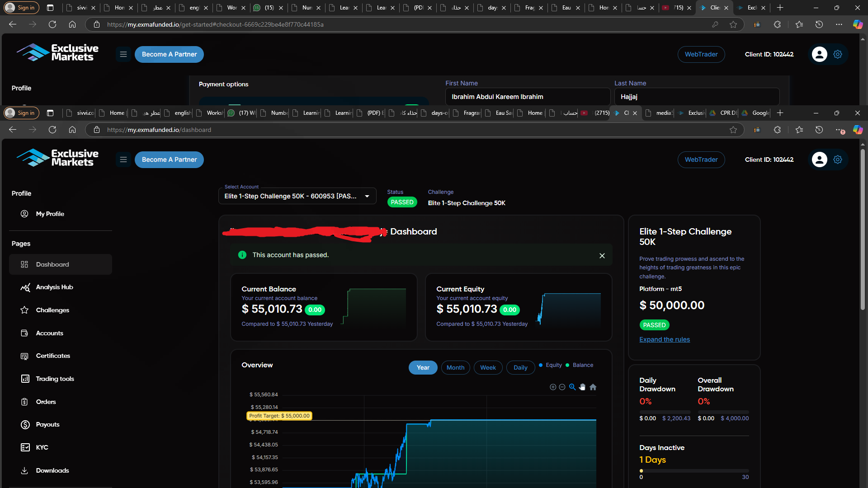Image resolution: width=868 pixels, height=488 pixels.
Task: Dismiss the account passed notification
Action: tap(602, 256)
